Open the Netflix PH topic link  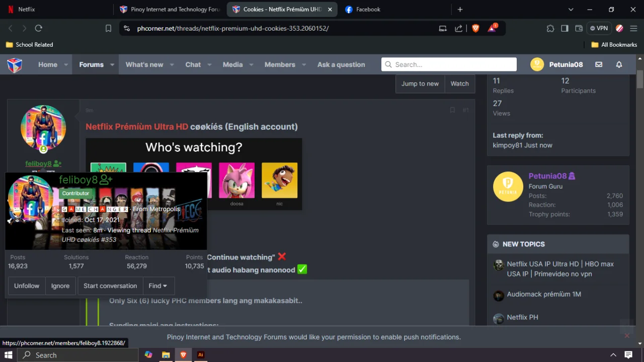click(x=522, y=317)
